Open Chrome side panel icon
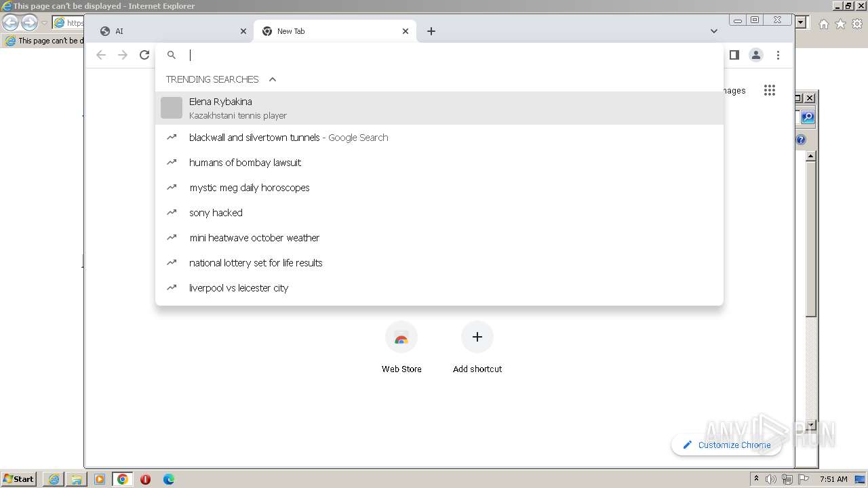Image resolution: width=868 pixels, height=488 pixels. click(734, 55)
